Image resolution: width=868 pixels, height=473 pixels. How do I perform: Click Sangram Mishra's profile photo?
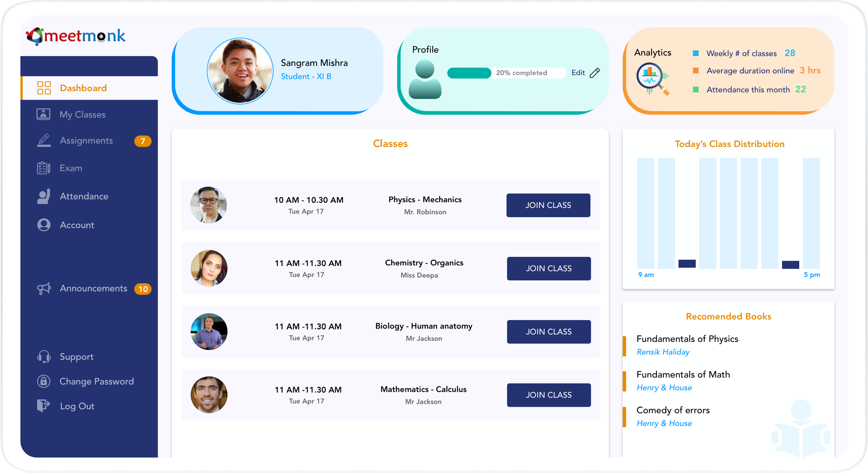(x=240, y=71)
